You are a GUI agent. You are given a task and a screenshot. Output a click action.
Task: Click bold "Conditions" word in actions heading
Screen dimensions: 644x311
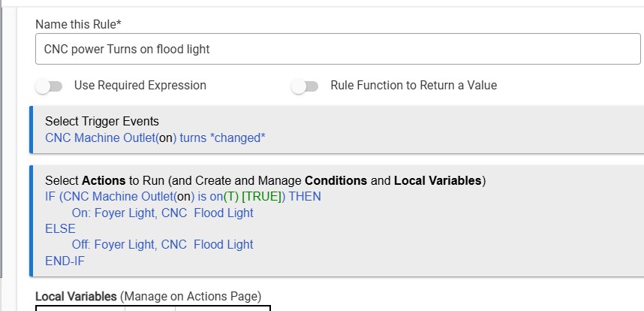point(336,180)
